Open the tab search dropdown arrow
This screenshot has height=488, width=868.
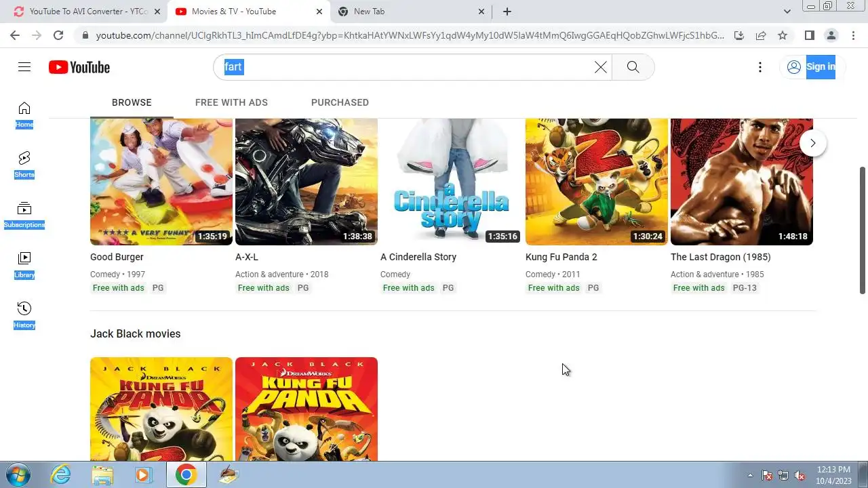787,12
